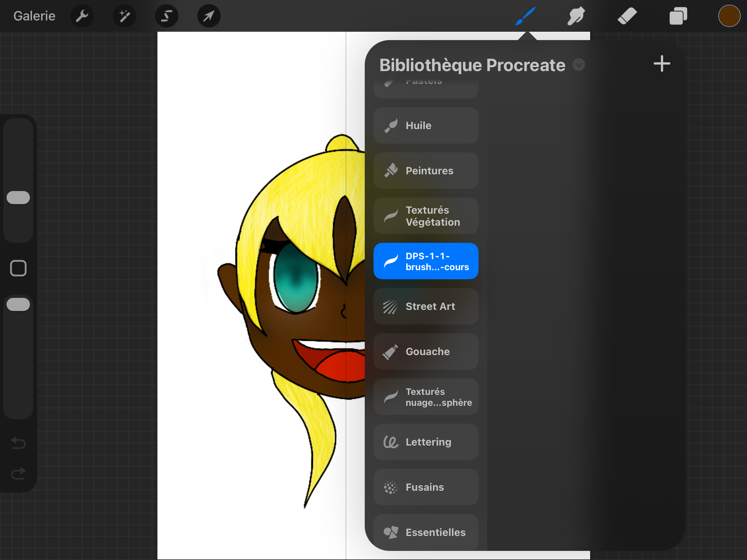The image size is (747, 560).
Task: Open the Layers panel
Action: click(678, 16)
